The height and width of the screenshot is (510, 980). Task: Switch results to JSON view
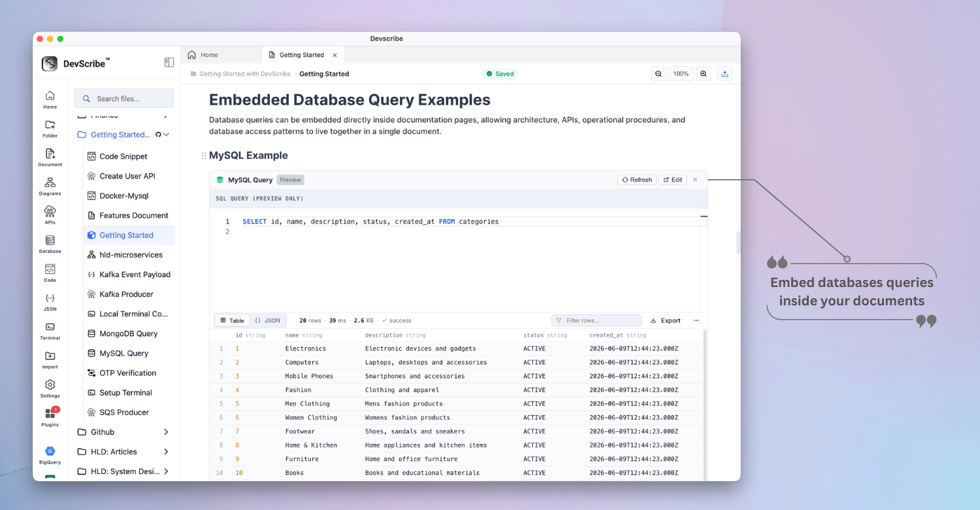coord(267,320)
